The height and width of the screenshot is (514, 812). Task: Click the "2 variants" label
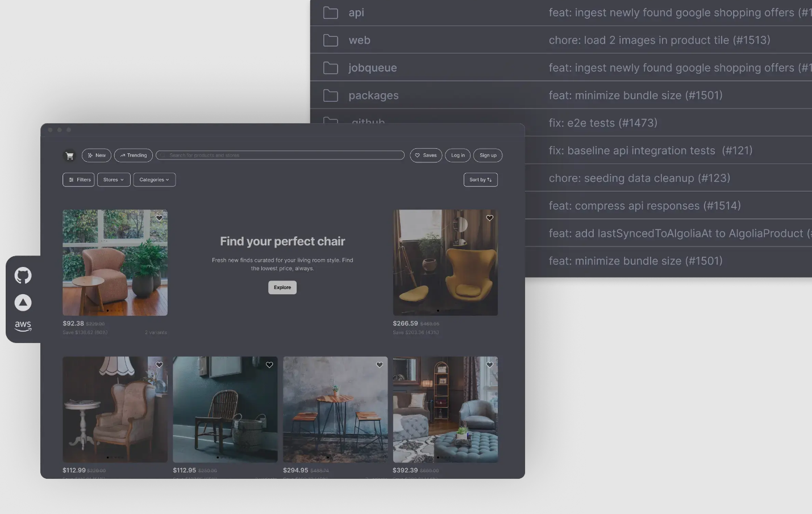click(x=156, y=332)
